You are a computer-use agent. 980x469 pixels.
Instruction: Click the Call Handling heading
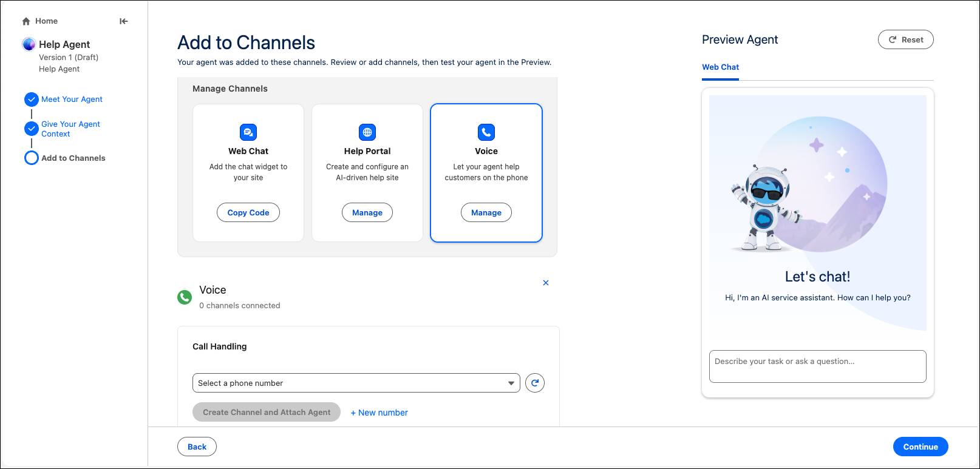click(220, 346)
